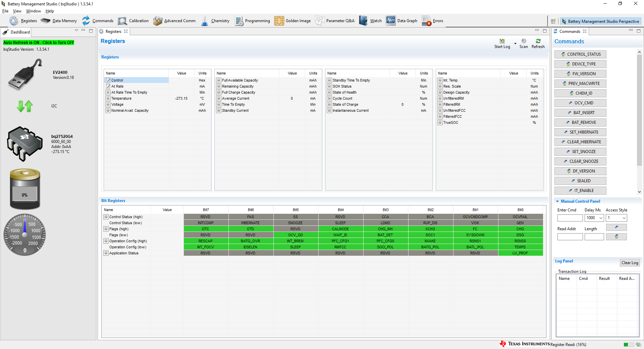
Task: Click the I2C communication arrows icon
Action: [x=25, y=106]
